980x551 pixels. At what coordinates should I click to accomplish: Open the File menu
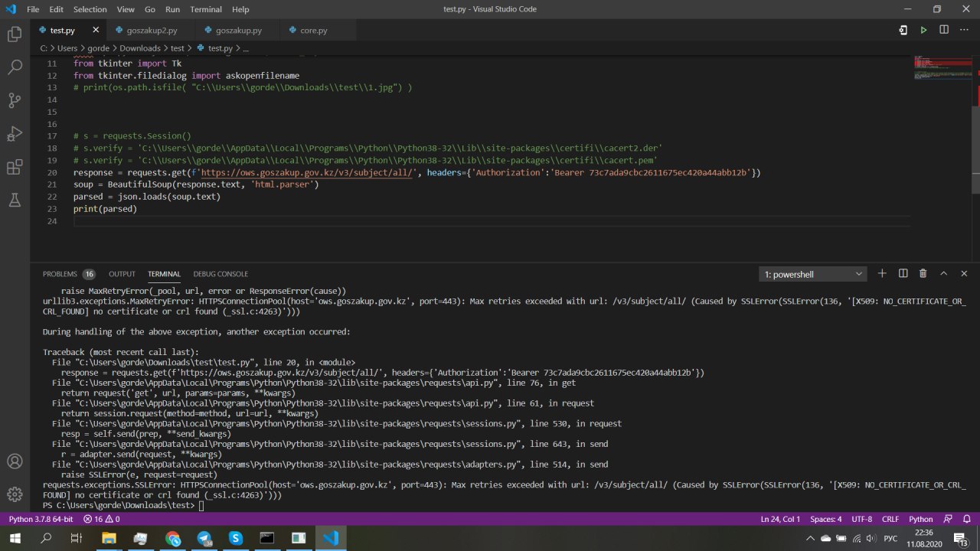pyautogui.click(x=33, y=9)
